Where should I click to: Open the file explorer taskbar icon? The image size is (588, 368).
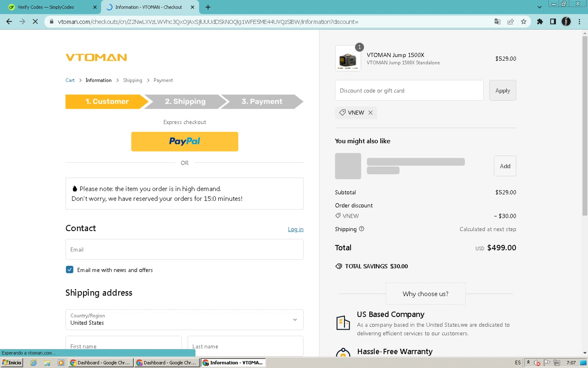pyautogui.click(x=47, y=363)
